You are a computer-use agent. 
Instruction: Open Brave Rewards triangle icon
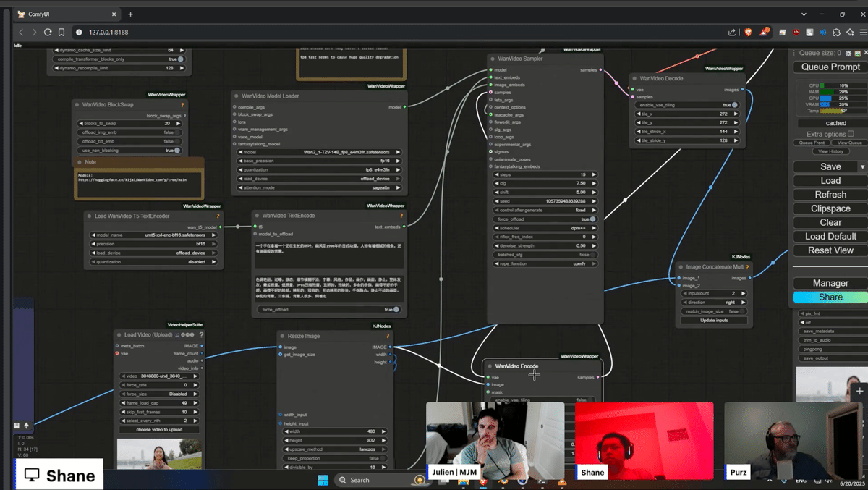(x=765, y=32)
